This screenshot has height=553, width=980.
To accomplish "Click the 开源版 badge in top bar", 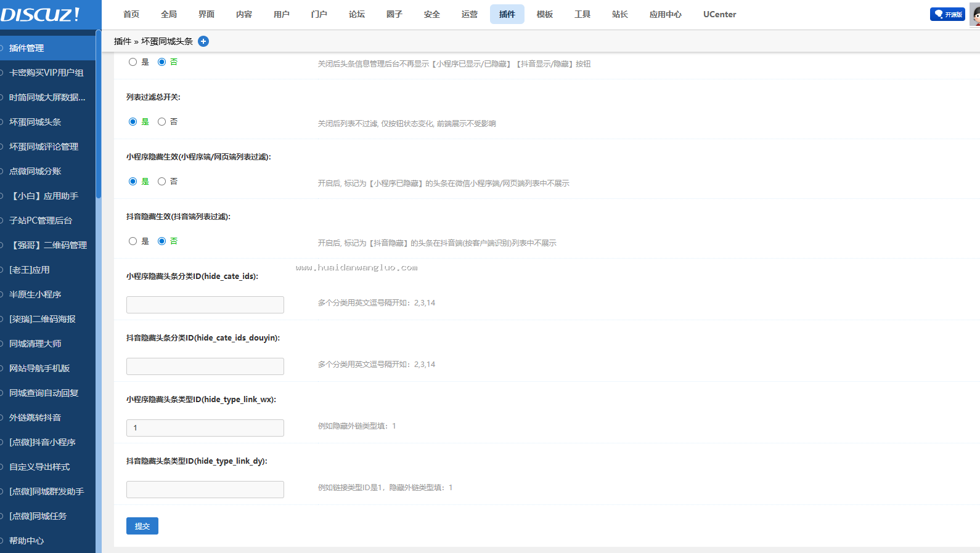I will pos(947,14).
